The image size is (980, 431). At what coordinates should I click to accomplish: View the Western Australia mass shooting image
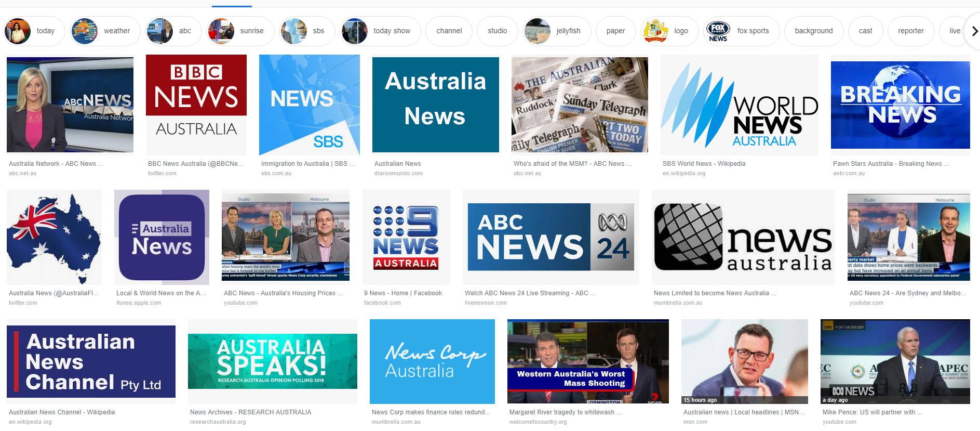pyautogui.click(x=588, y=362)
